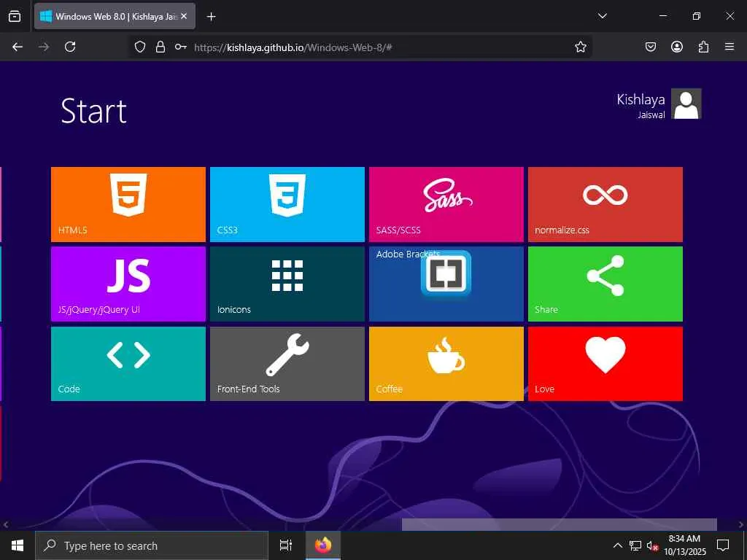Click the taskbar search box
Screen dimensions: 747x560
click(152, 545)
